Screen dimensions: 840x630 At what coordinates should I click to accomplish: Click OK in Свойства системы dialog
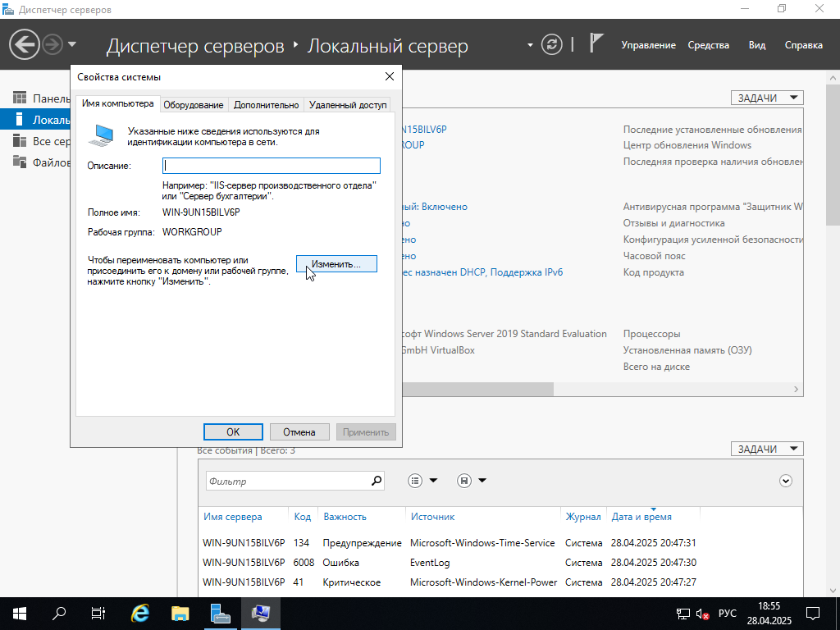pos(233,431)
